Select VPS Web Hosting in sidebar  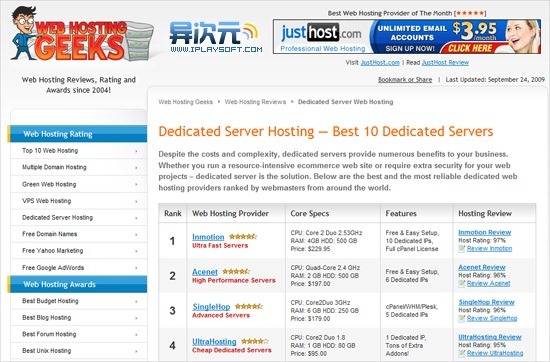click(79, 201)
